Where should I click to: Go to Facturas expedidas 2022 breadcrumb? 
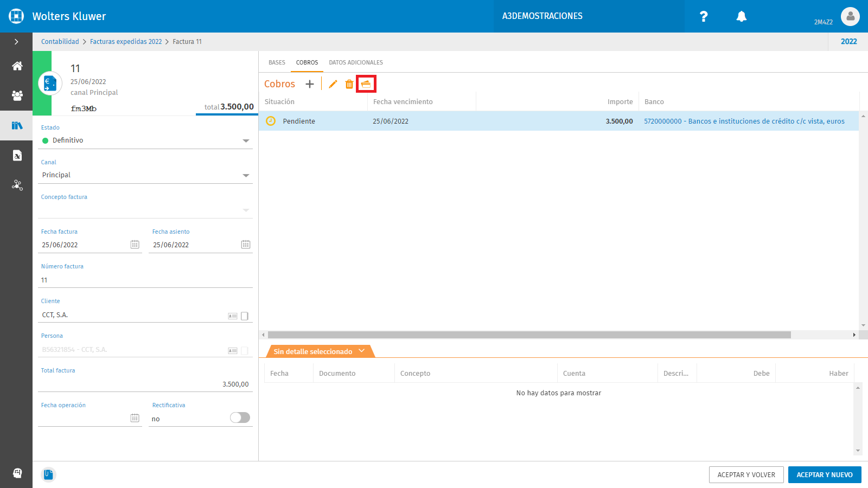click(x=126, y=42)
